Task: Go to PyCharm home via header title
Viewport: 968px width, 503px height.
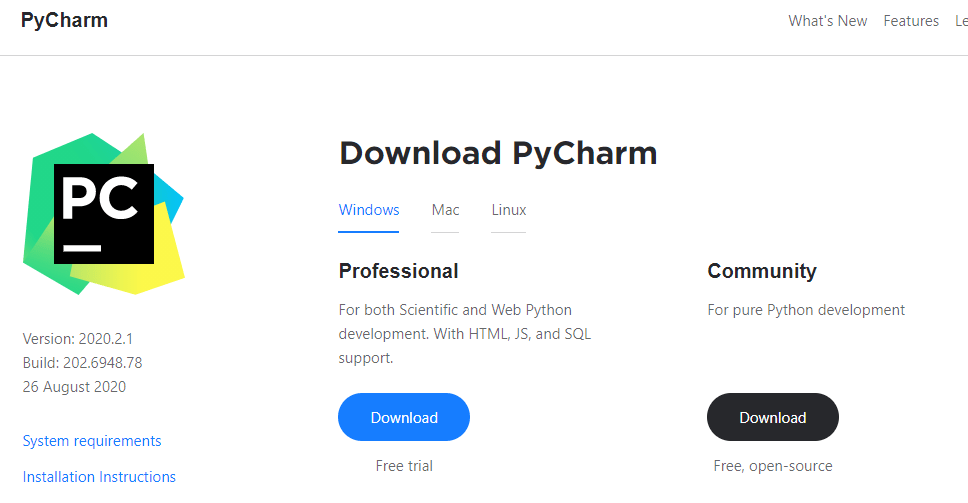Action: click(64, 21)
